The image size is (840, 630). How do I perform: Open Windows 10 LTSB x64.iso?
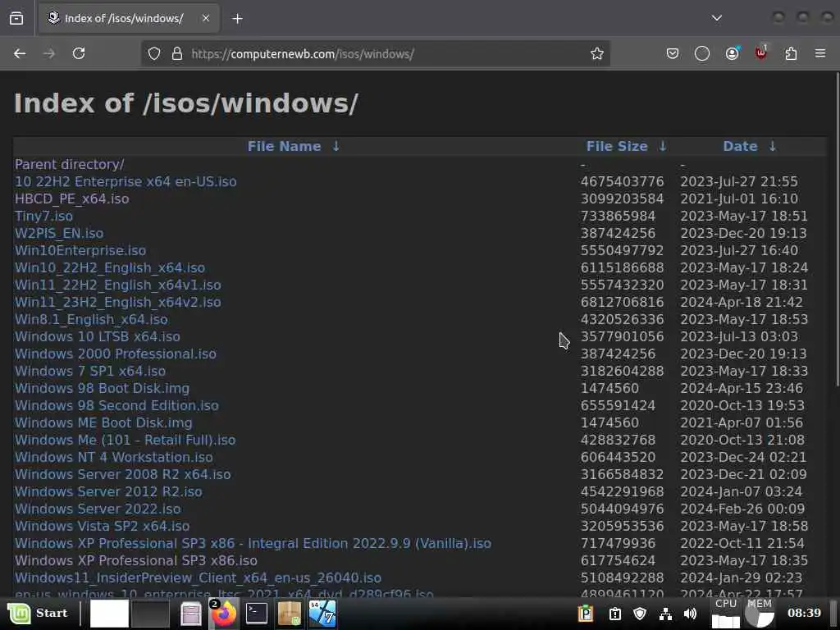pos(97,336)
